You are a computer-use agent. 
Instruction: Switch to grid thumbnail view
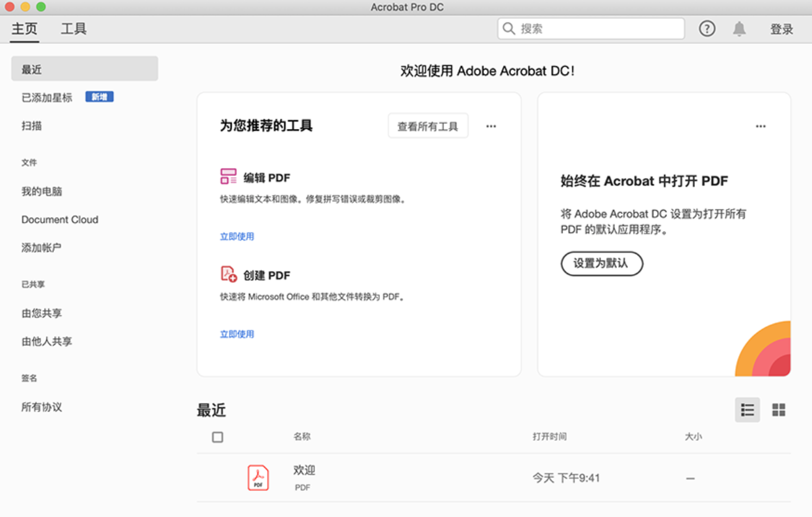click(x=779, y=410)
